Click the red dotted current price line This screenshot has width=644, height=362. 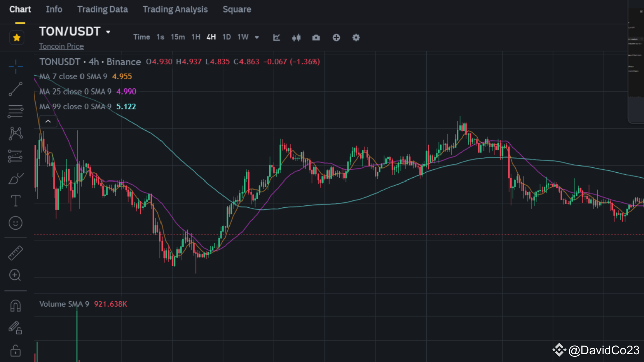(x=339, y=234)
